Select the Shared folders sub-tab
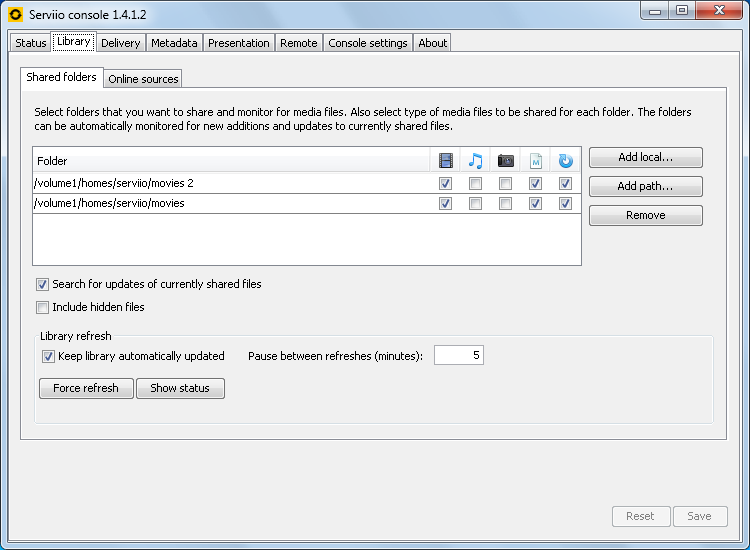 click(x=62, y=77)
